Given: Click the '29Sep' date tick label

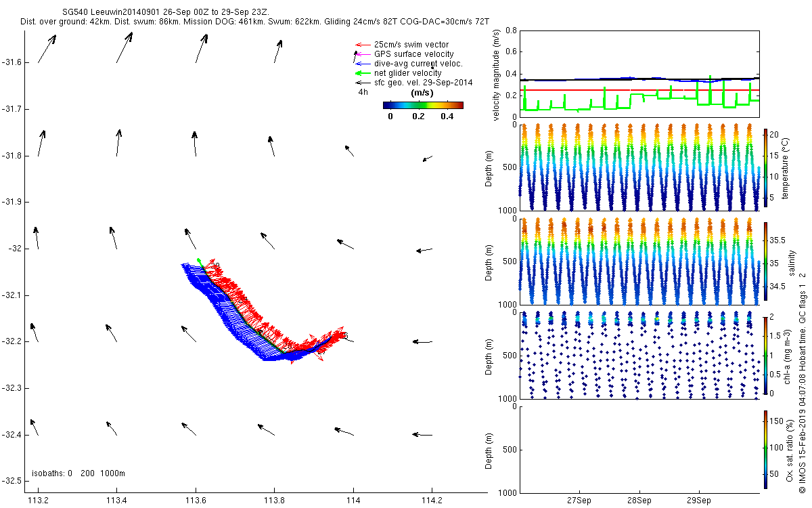Looking at the screenshot, I should [x=699, y=501].
